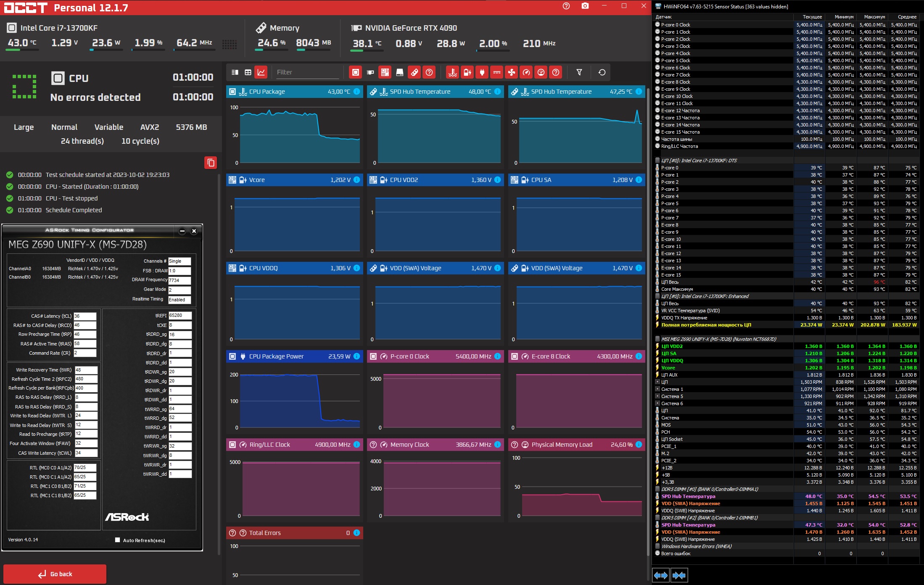Open the OCCT help question mark icon
The height and width of the screenshot is (585, 924).
[566, 6]
